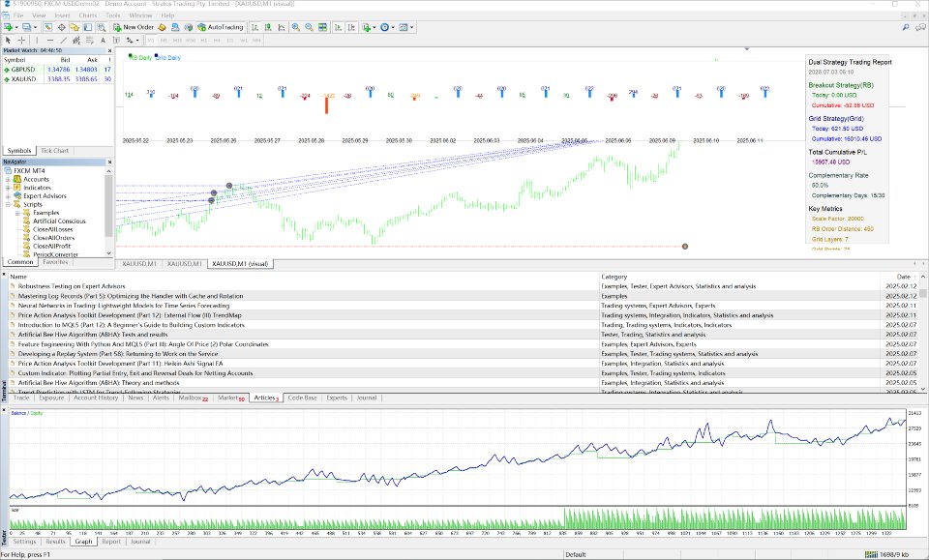Open the Charts menu
929x560 pixels.
87,16
